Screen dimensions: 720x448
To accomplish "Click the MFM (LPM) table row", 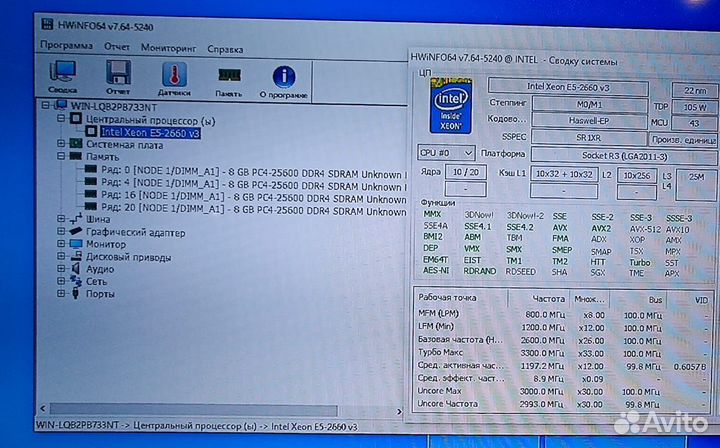I will click(x=563, y=314).
